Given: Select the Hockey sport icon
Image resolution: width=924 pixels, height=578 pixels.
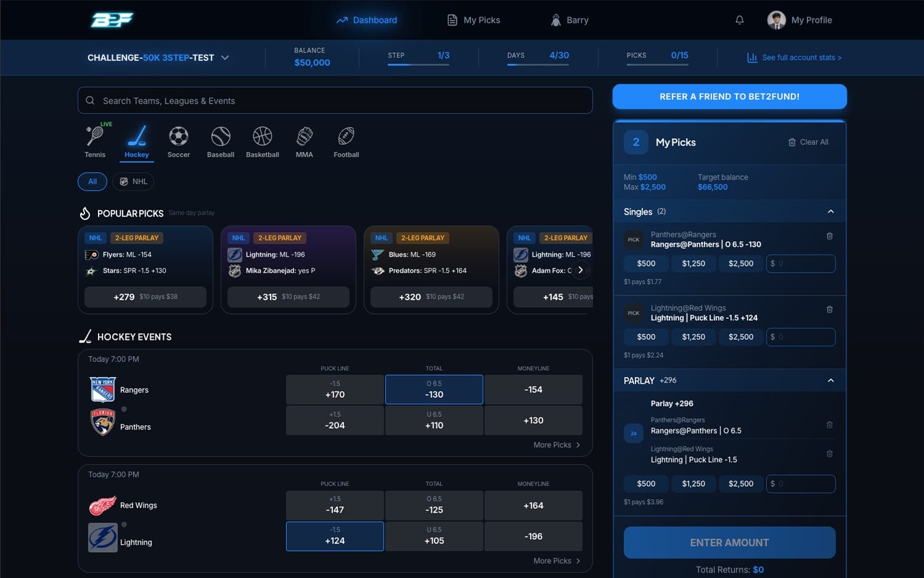Looking at the screenshot, I should pyautogui.click(x=137, y=142).
